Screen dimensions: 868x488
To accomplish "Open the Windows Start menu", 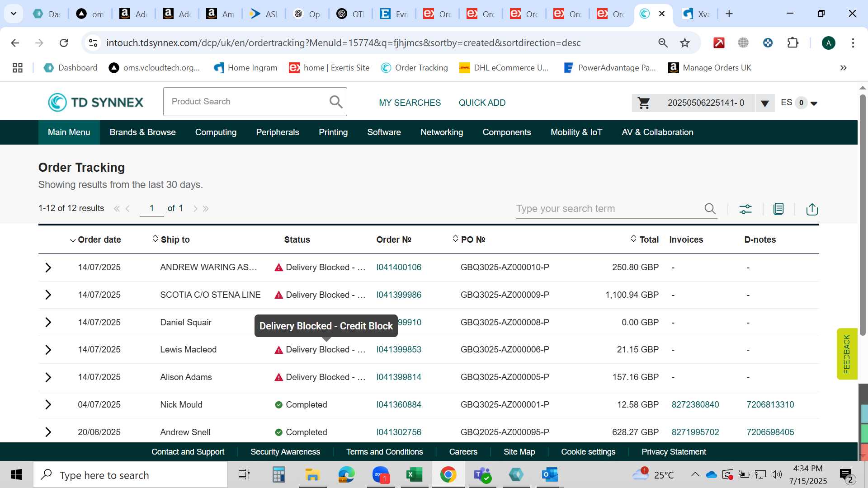I will (x=16, y=475).
